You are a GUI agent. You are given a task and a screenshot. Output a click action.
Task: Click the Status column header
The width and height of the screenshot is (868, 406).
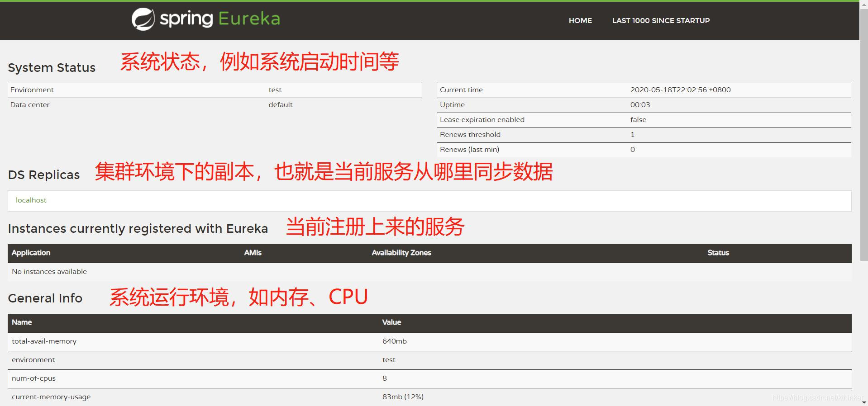(718, 253)
